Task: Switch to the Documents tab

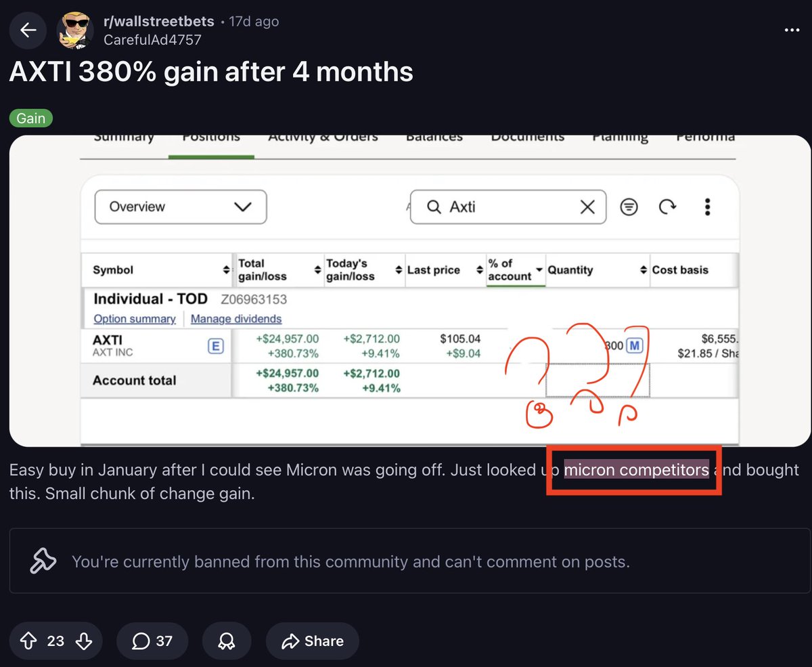Action: 527,139
